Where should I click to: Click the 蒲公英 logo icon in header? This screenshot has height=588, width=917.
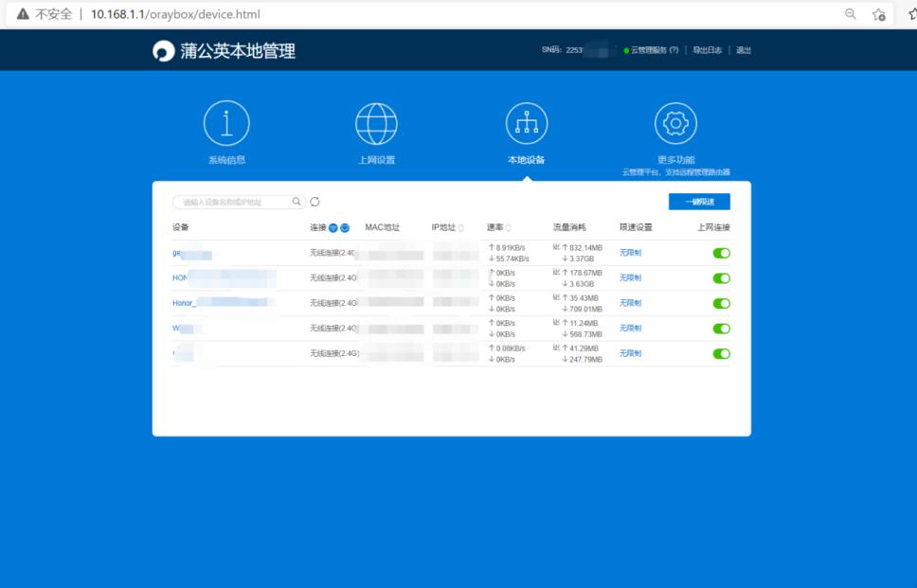coord(161,49)
